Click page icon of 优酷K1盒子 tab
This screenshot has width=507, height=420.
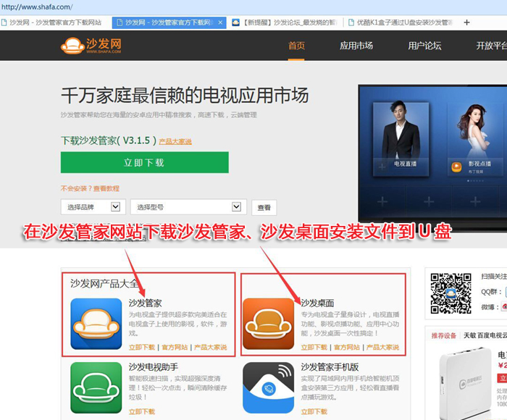click(x=351, y=22)
